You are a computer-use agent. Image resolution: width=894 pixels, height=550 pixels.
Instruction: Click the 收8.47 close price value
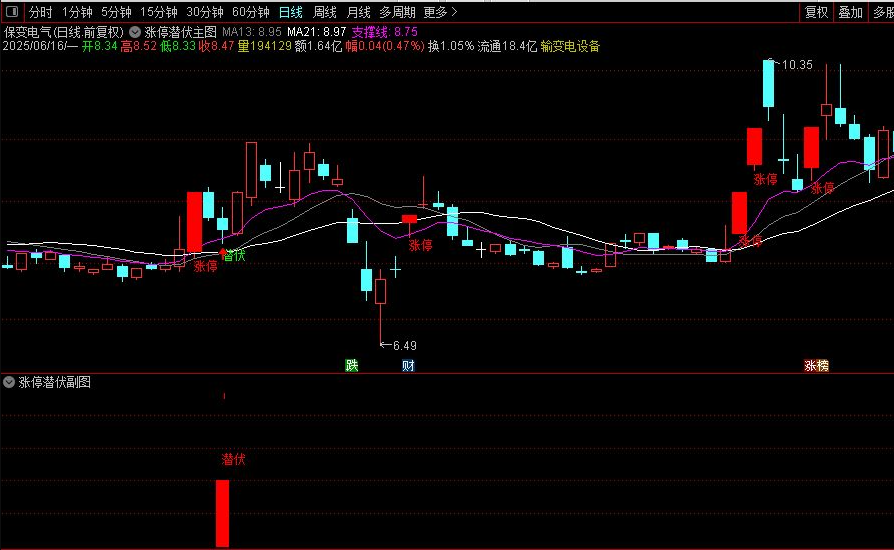(x=216, y=46)
